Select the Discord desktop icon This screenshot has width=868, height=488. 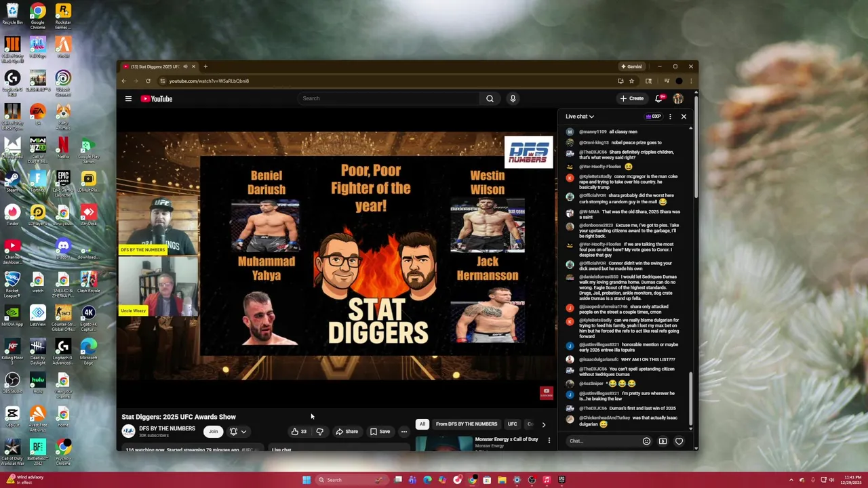click(63, 249)
